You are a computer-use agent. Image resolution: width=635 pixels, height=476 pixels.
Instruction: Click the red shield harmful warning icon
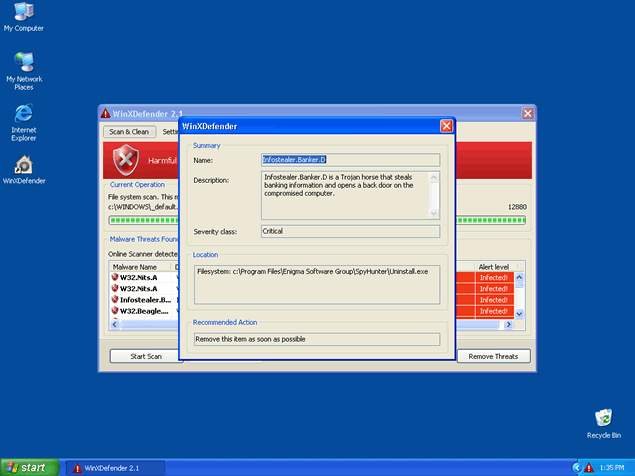[x=125, y=158]
